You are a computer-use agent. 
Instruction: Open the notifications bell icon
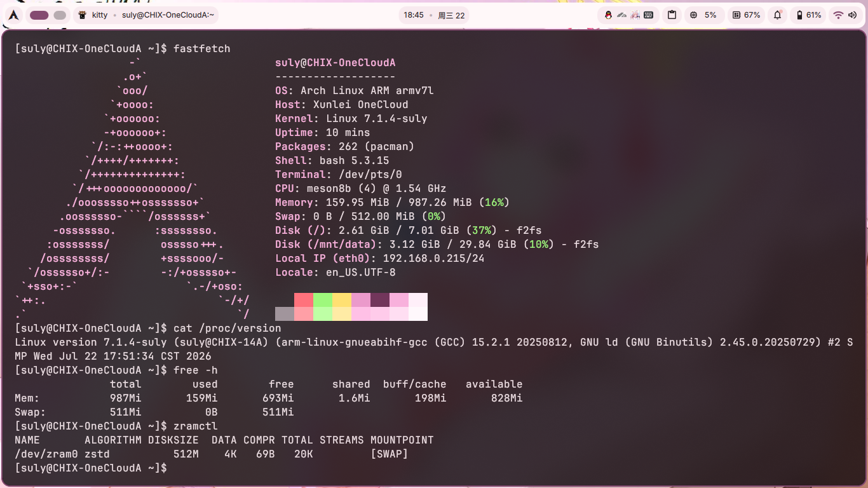(777, 15)
